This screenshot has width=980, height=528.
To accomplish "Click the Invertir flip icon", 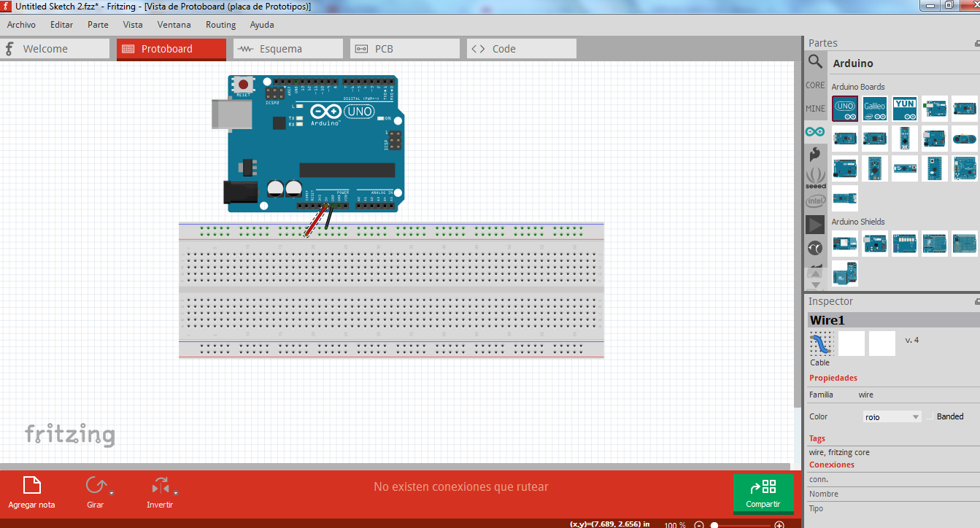I will (160, 486).
